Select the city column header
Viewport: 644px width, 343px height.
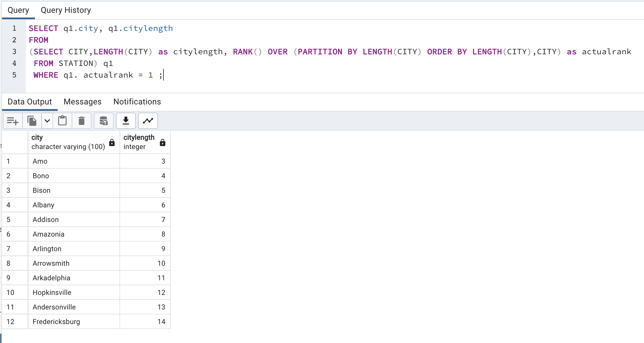point(68,142)
